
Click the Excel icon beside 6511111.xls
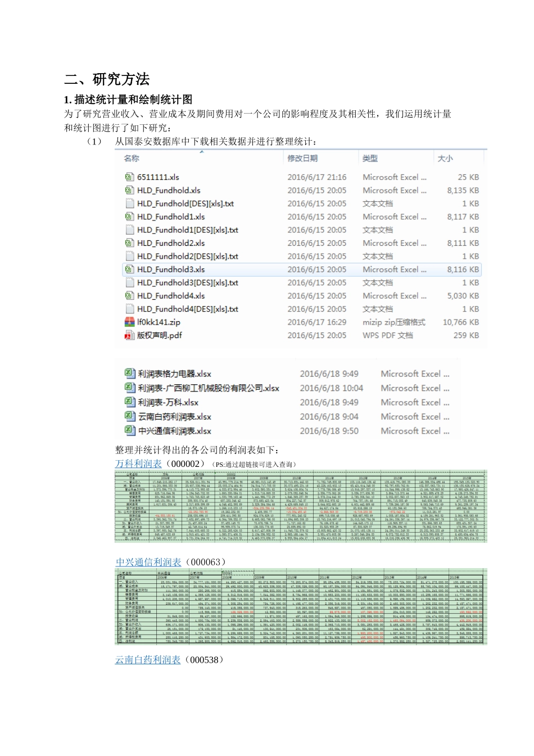(x=129, y=177)
